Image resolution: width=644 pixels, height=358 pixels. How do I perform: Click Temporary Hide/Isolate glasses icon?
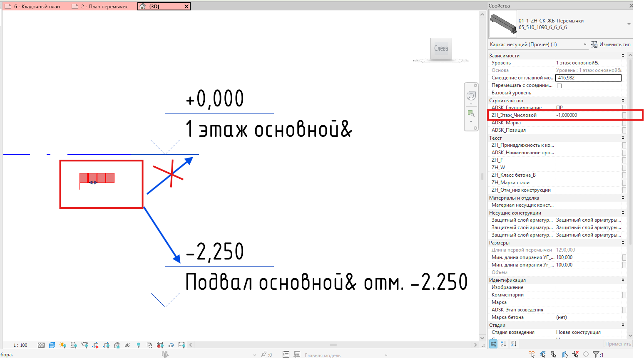[x=127, y=345]
